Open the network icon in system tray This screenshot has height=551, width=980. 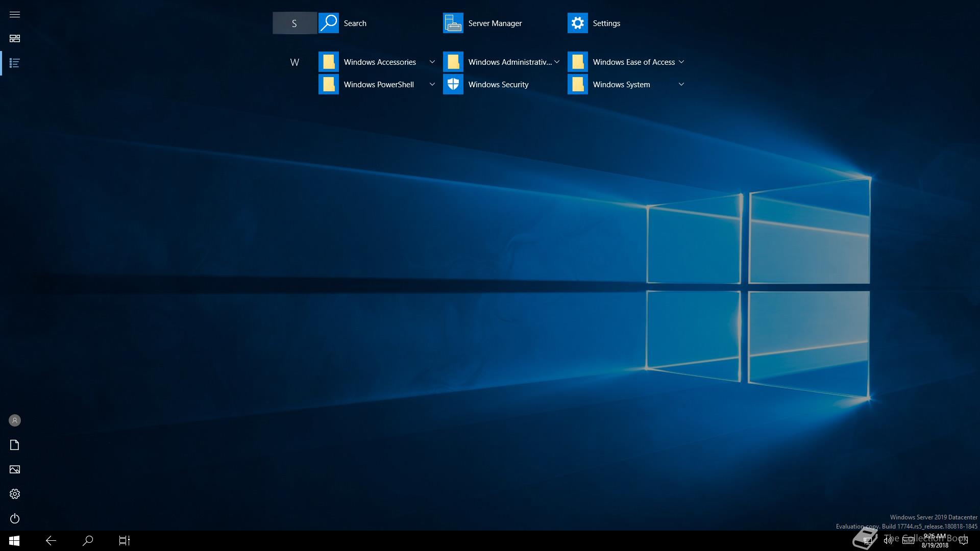[x=867, y=541]
